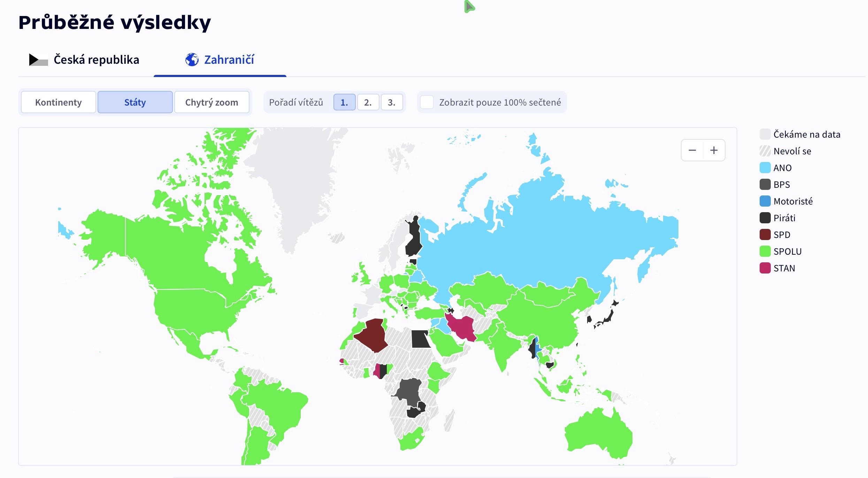The width and height of the screenshot is (868, 478).
Task: Click the ANO light blue legend swatch
Action: (x=765, y=168)
